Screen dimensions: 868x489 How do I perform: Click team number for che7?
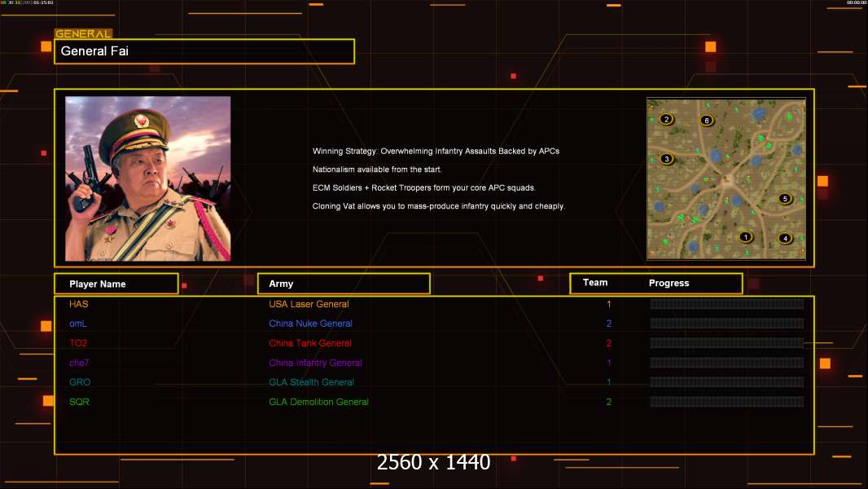[x=609, y=363]
